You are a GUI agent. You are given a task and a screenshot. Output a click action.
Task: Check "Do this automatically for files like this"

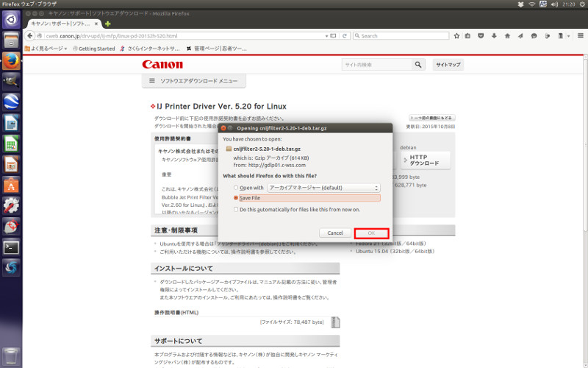[236, 209]
